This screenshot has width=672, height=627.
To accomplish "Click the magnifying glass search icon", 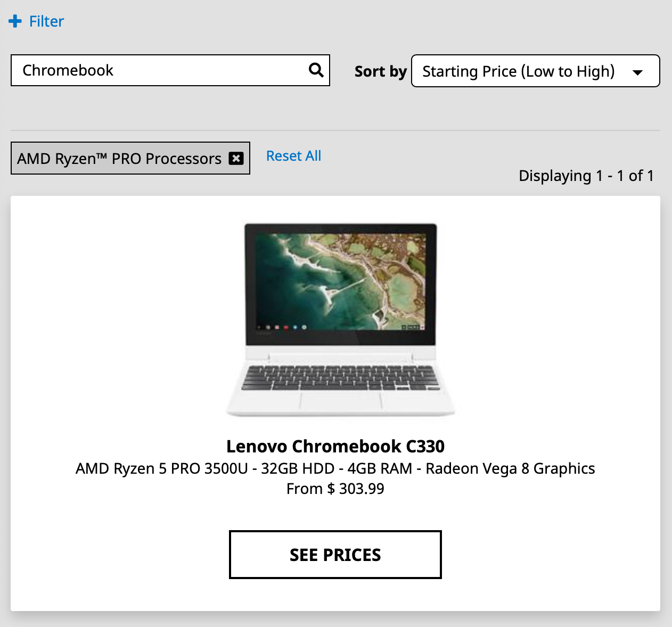I will click(316, 70).
